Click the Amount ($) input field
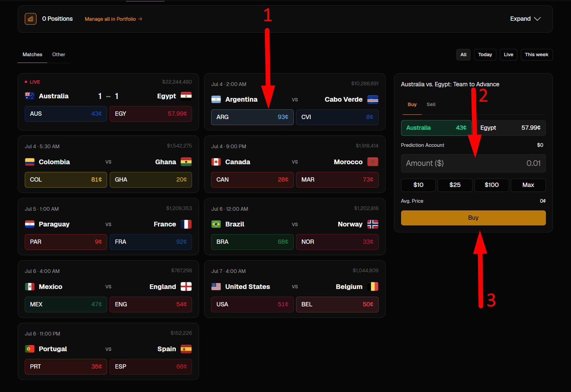The image size is (571, 392). [x=473, y=163]
